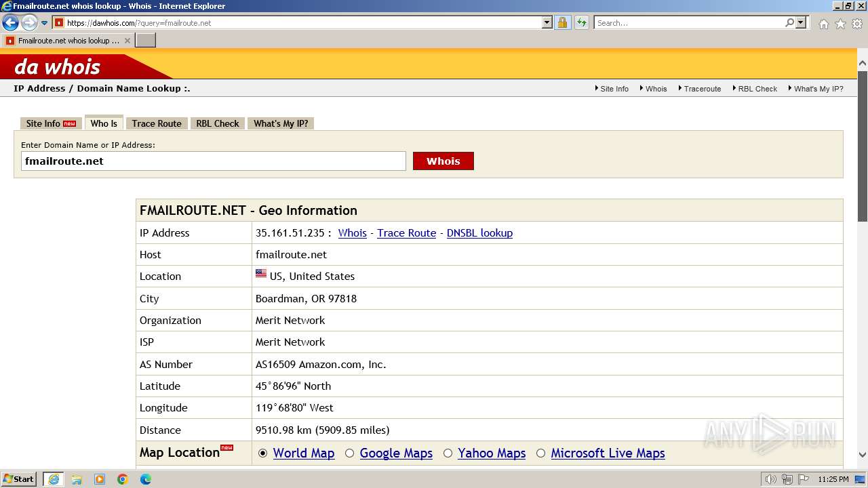Switch to the RBL Check tab
This screenshot has width=868, height=488.
[x=218, y=123]
